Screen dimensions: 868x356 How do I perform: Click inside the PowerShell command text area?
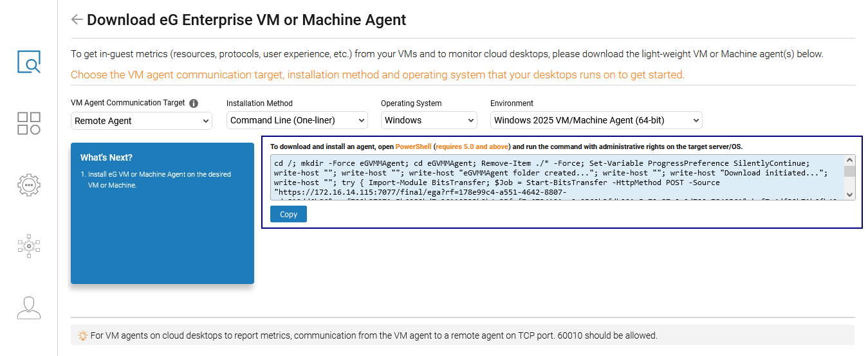557,177
